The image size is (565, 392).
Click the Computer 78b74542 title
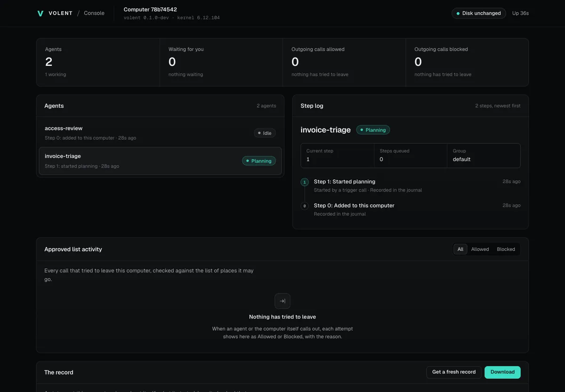(x=150, y=9)
